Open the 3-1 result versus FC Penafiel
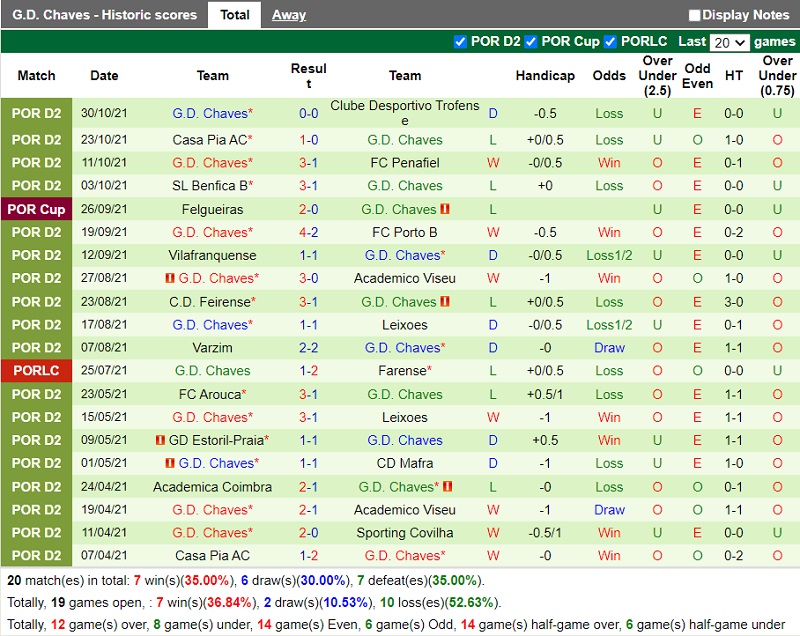 coord(308,163)
